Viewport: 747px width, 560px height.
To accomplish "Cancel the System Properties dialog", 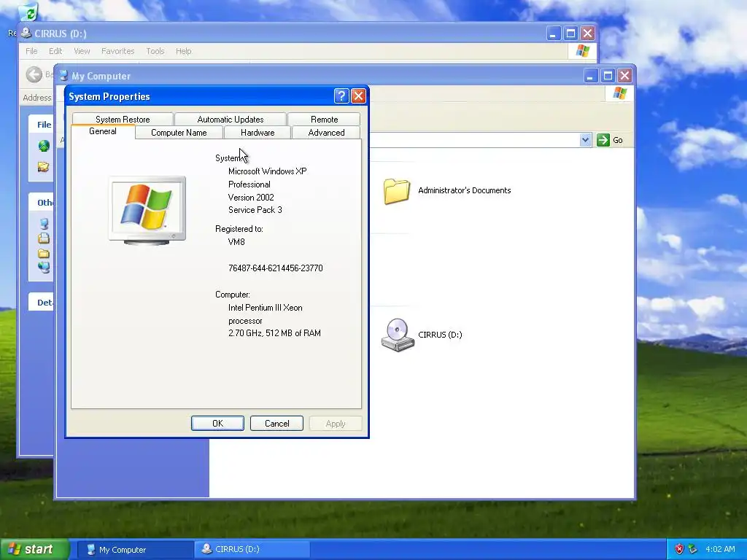I will pos(276,424).
